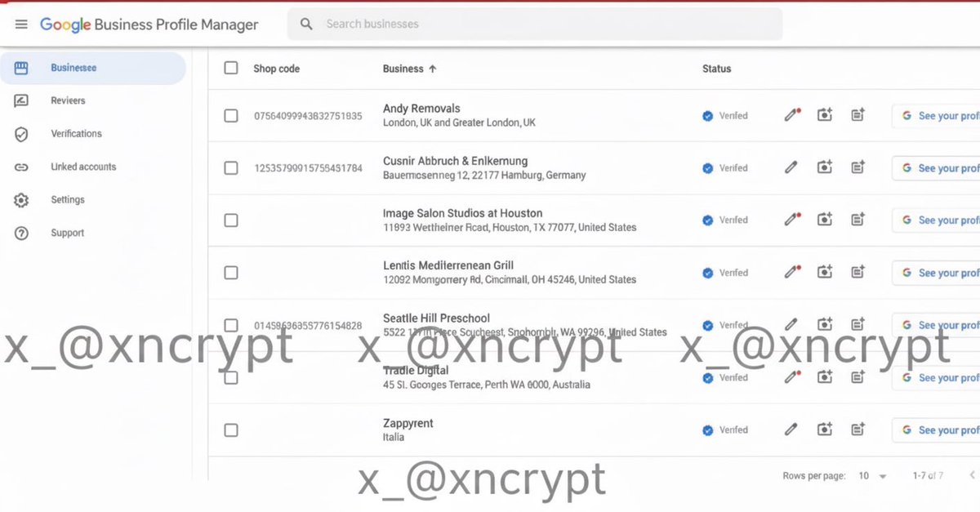Open the hamburger main menu
The width and height of the screenshot is (980, 512).
click(21, 24)
